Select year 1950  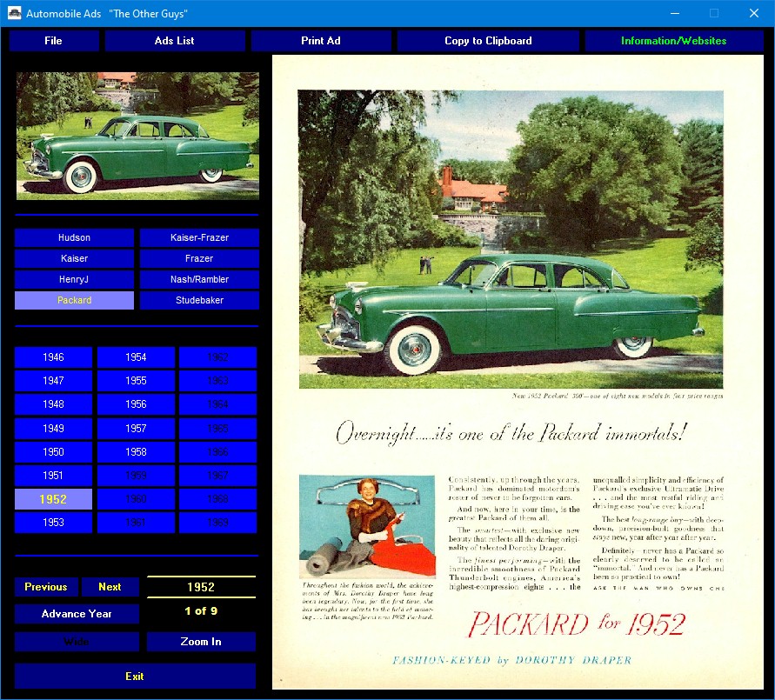click(53, 452)
